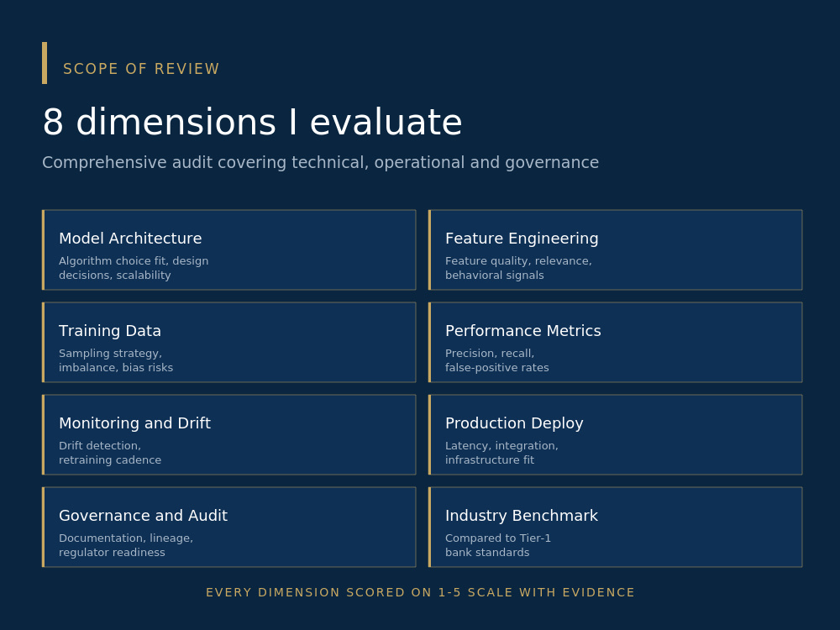Select the 'Industry Benchmark' card title
This screenshot has width=840, height=630.
(x=522, y=516)
